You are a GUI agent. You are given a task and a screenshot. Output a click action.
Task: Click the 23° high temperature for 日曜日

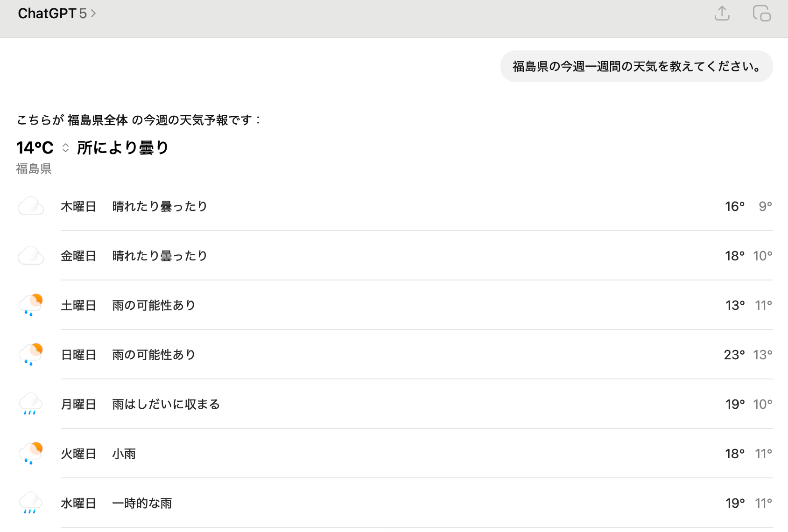[734, 355]
